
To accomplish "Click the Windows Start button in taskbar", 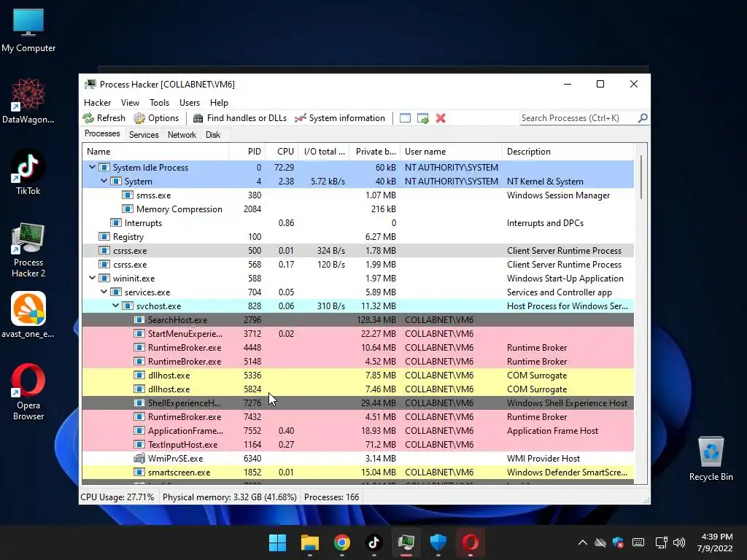I will coord(277,542).
